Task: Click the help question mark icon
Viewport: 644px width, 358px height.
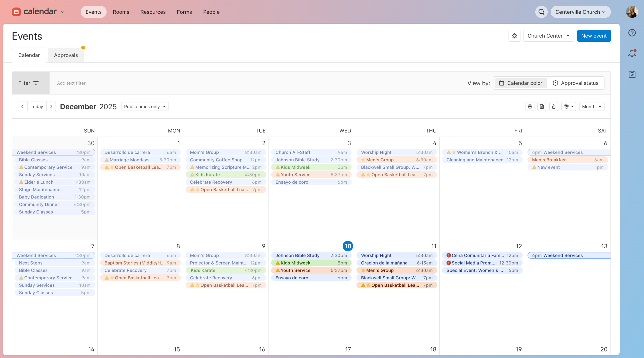Action: tap(632, 33)
